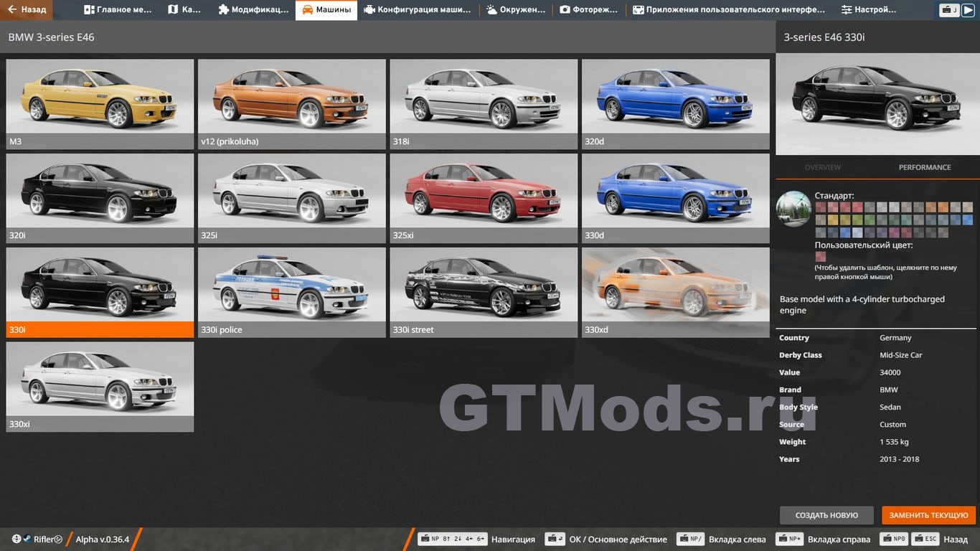Select the 330xi car thumbnail
Screen dimensions: 980x551
(100, 387)
